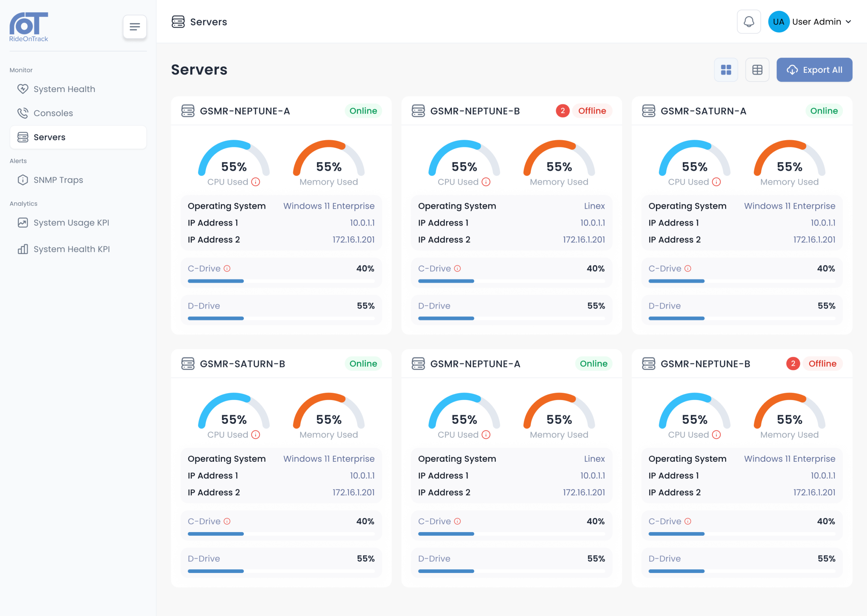Collapse the sidebar with the hamburger button
Screen dimensions: 867x616
135,26
